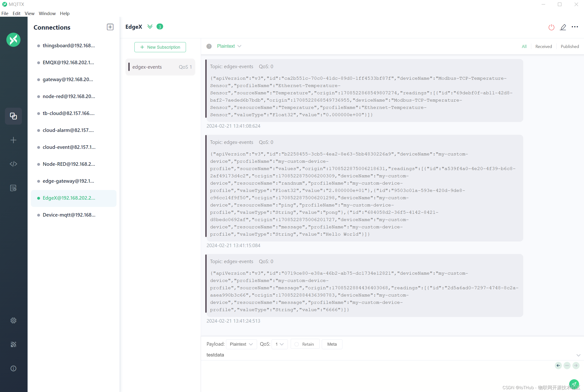
Task: Select connection edge-gateway@192.1...
Action: click(x=74, y=181)
